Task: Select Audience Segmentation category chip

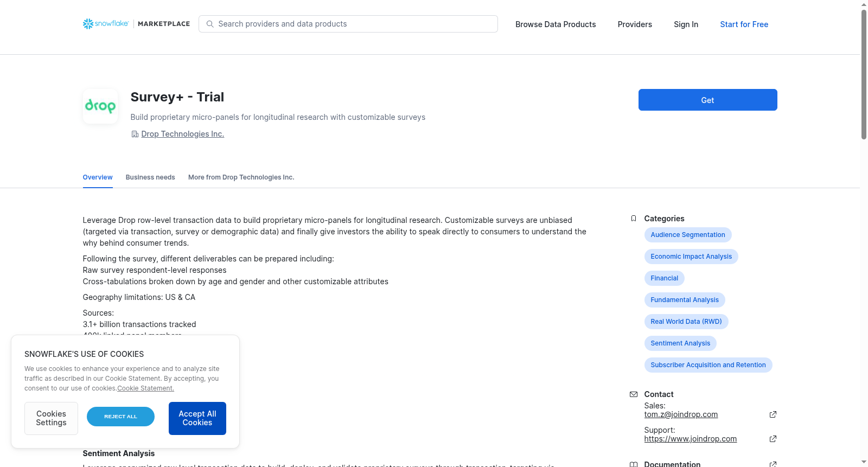Action: [688, 235]
